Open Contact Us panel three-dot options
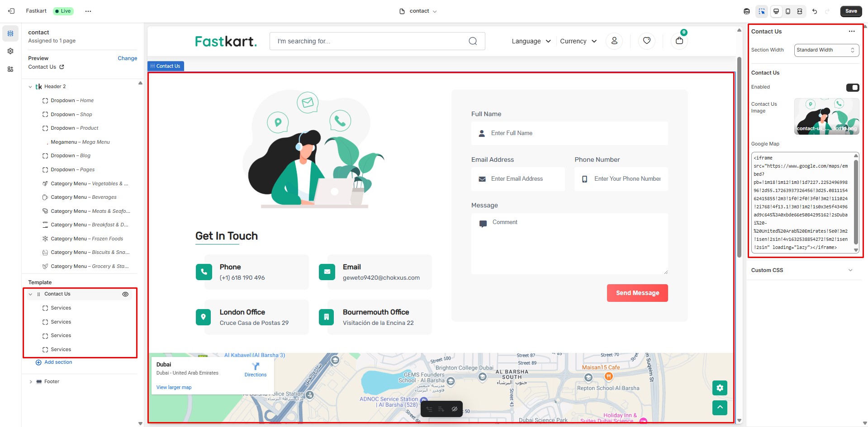This screenshot has height=427, width=868. pyautogui.click(x=852, y=31)
